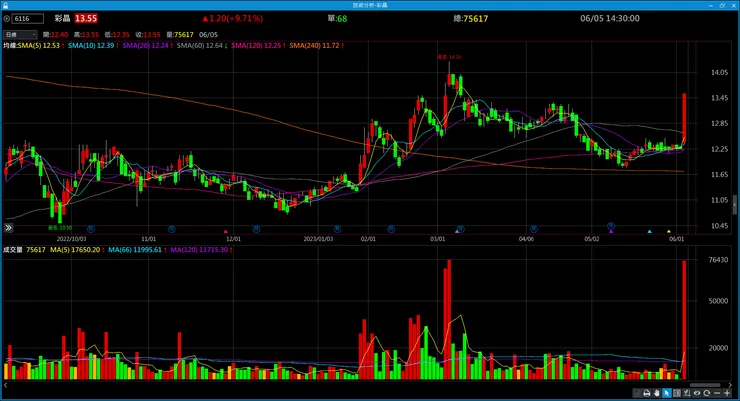Click the 單:68 tick volume value
The image size is (740, 401).
click(337, 18)
